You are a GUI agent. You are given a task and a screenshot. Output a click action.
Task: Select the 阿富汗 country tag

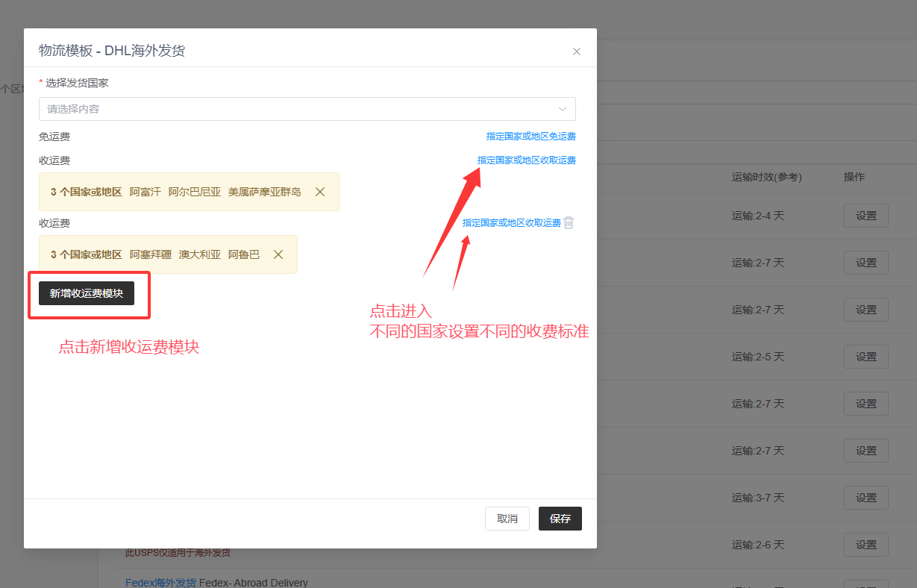(145, 192)
